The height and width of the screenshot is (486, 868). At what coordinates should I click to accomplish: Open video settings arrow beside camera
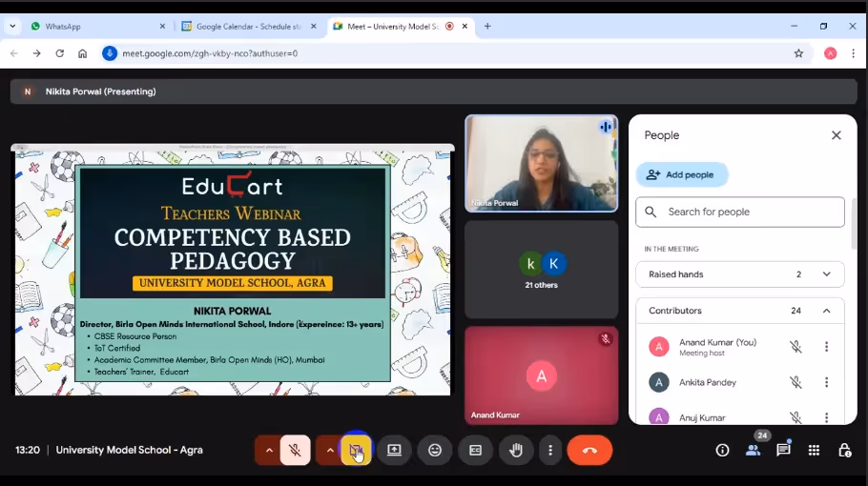click(x=330, y=450)
